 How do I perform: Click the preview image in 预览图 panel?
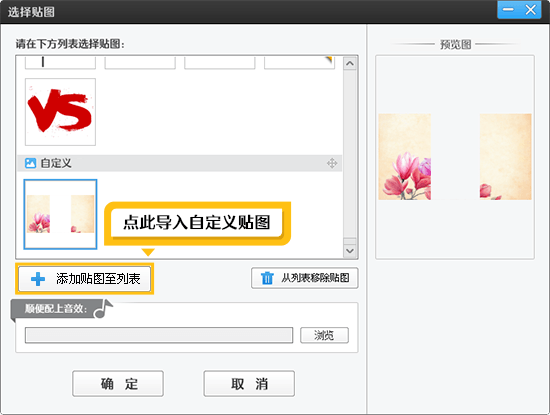click(x=455, y=156)
